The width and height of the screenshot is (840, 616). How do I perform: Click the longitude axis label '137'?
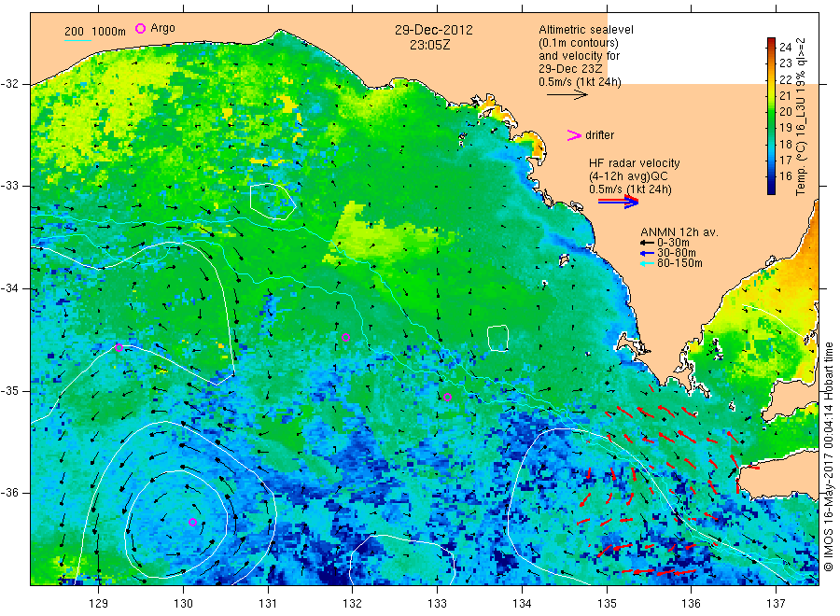pyautogui.click(x=776, y=604)
